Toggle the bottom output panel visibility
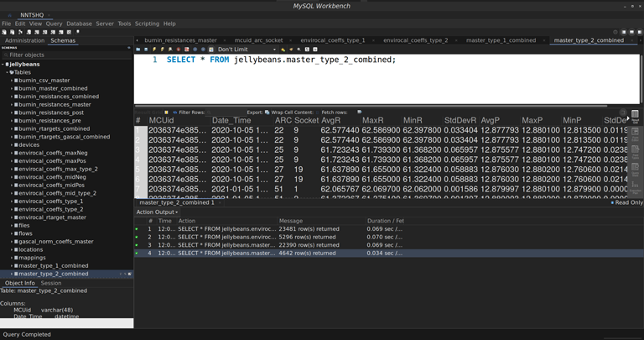Viewport: 644px width, 340px height. pyautogui.click(x=631, y=32)
